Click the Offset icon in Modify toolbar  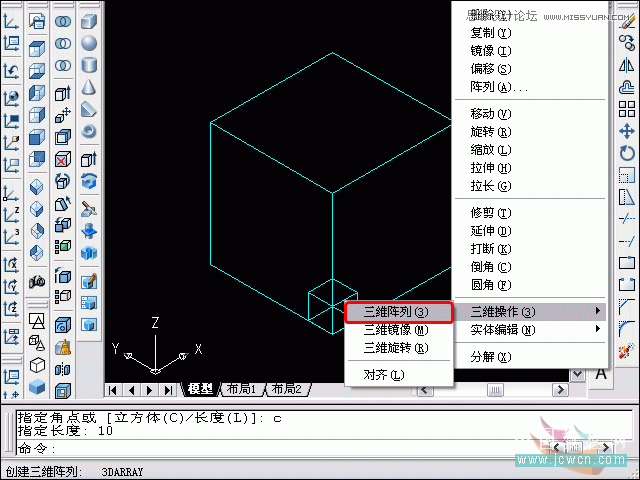(x=627, y=87)
